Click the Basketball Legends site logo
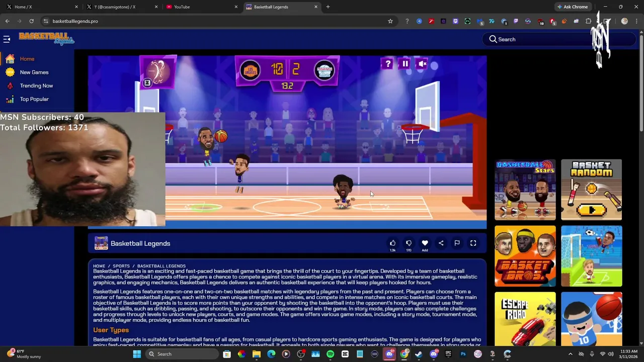Screen dimensions: 644x362 point(46,39)
